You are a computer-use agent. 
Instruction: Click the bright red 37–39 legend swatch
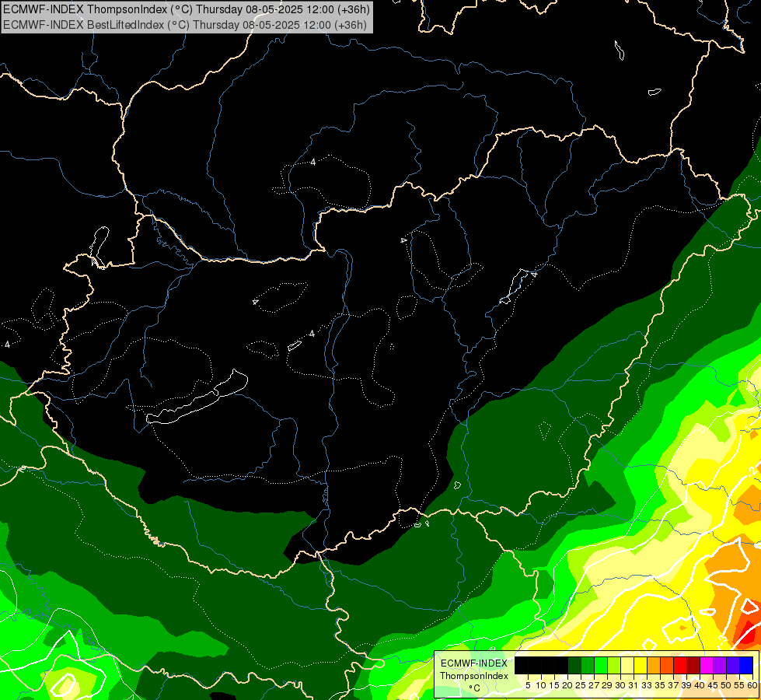[x=680, y=665]
